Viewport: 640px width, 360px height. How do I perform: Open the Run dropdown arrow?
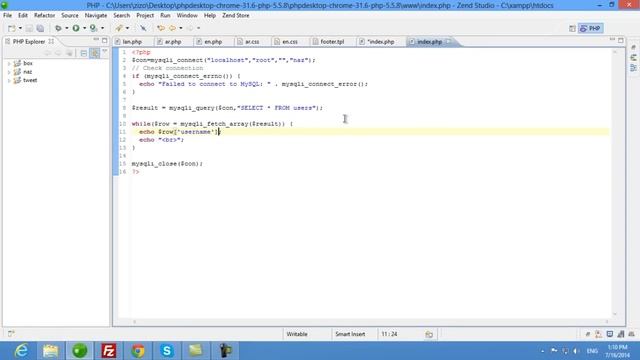click(84, 28)
